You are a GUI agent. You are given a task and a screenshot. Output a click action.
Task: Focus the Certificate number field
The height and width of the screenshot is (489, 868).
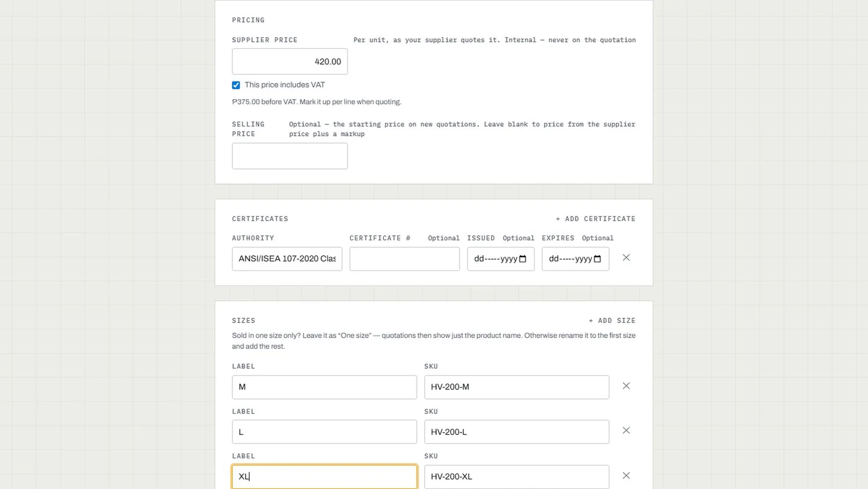pyautogui.click(x=405, y=259)
